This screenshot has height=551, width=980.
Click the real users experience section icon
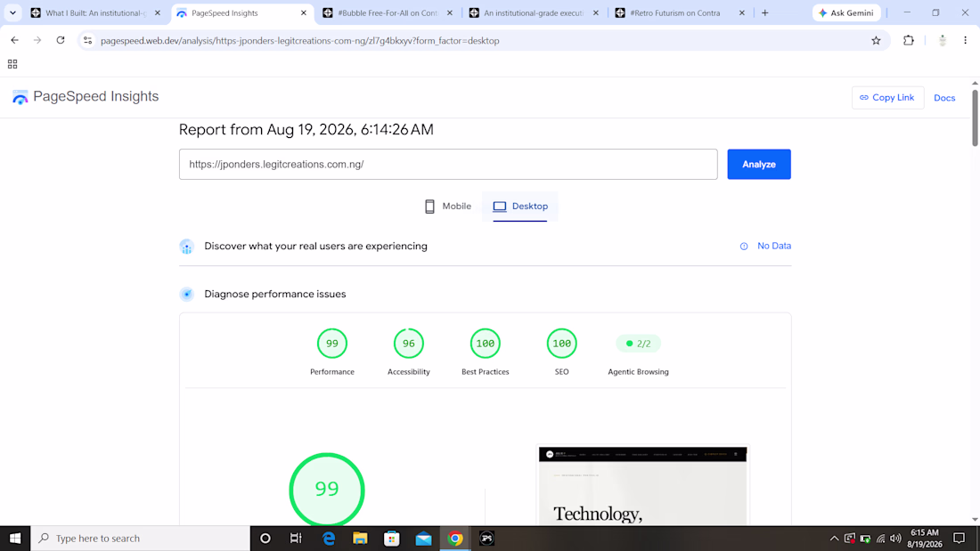(x=187, y=247)
